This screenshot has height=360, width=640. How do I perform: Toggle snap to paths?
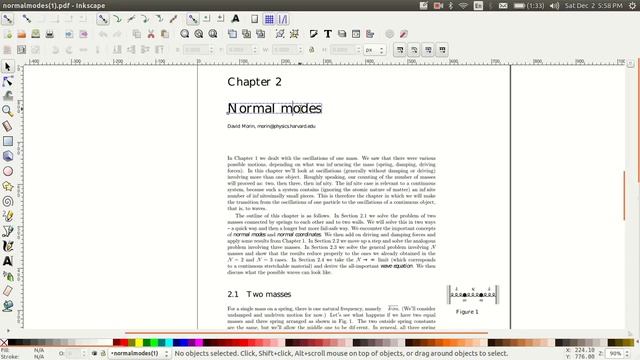click(117, 19)
